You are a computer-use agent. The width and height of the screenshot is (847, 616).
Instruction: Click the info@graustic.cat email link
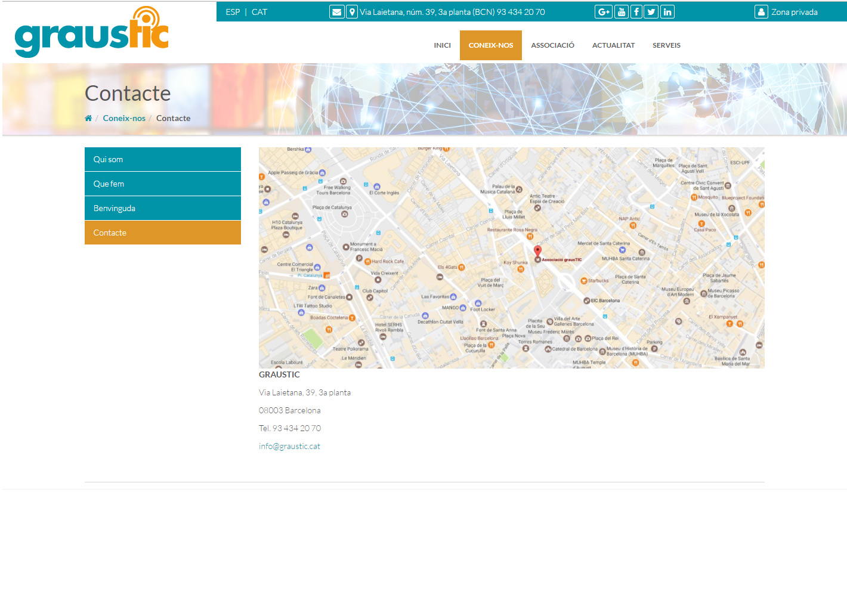289,446
